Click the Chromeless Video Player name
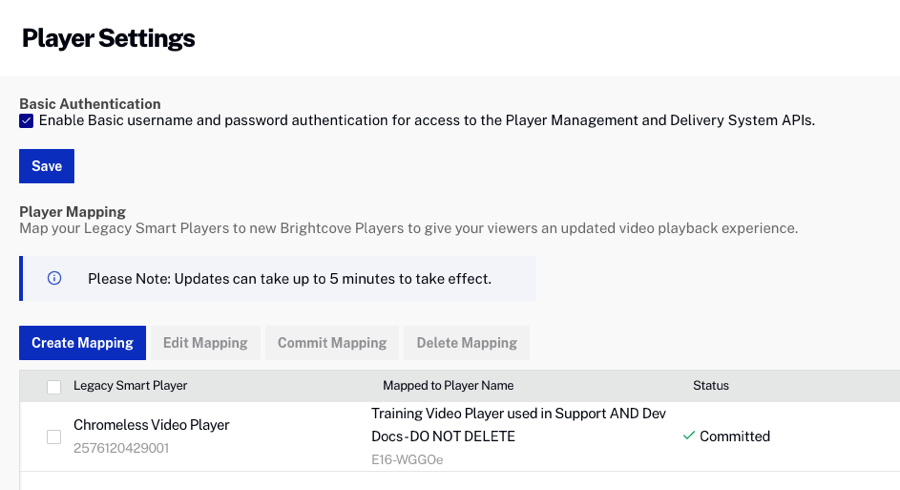 151,425
